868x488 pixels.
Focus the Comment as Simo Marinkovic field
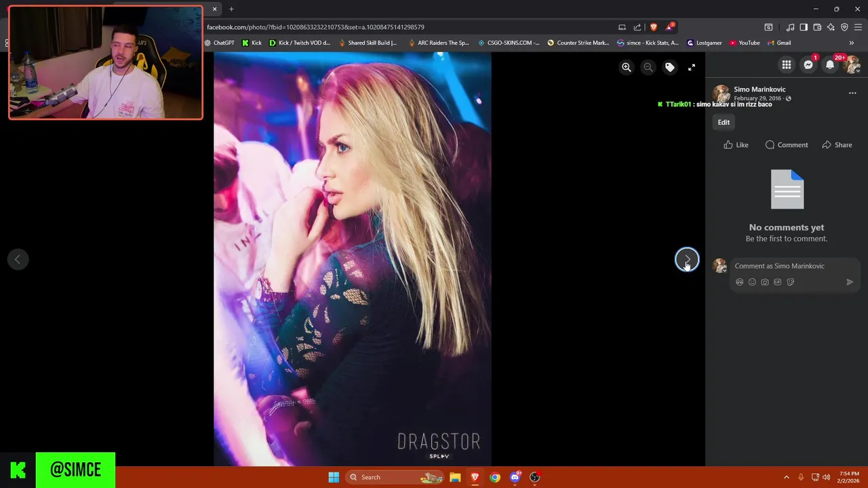pyautogui.click(x=795, y=266)
